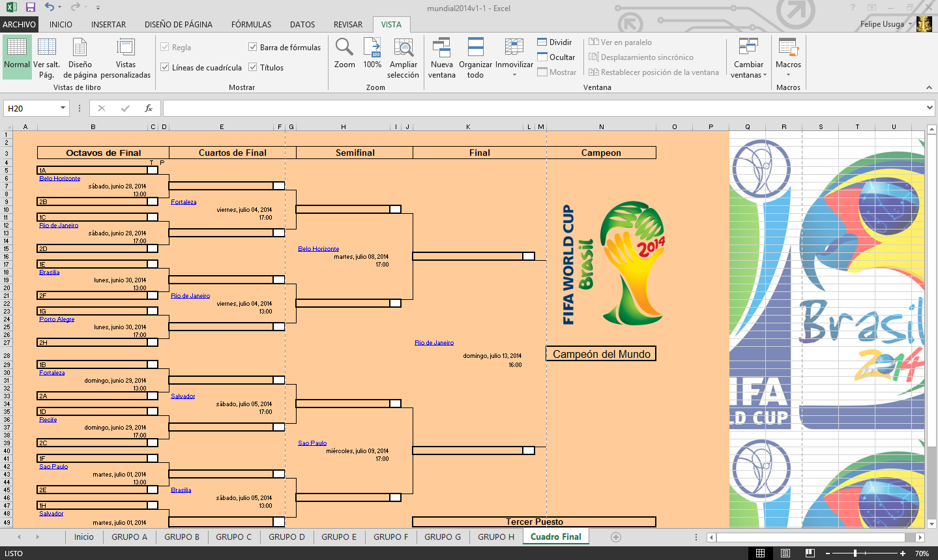This screenshot has width=938, height=560.
Task: Open the Undo history dropdown arrow
Action: click(60, 8)
